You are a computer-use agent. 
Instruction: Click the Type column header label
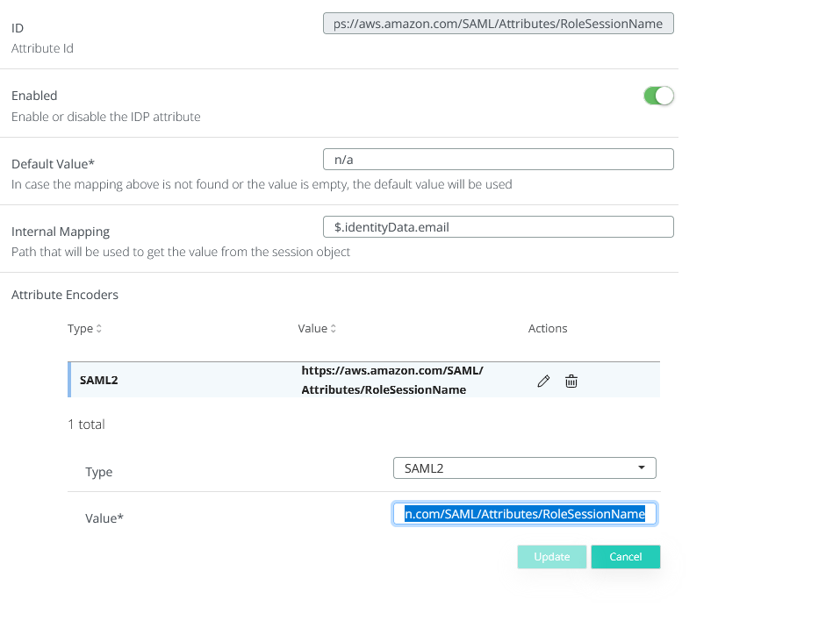coord(80,329)
